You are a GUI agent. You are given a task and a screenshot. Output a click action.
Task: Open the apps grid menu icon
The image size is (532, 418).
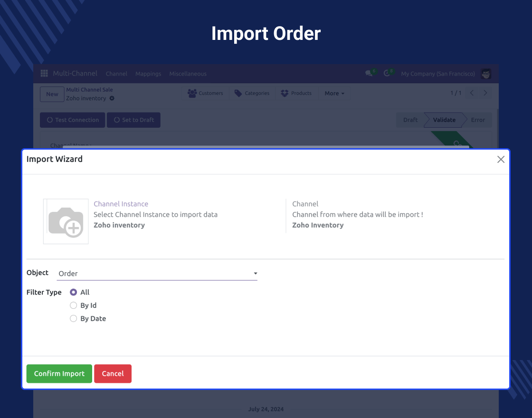(44, 73)
